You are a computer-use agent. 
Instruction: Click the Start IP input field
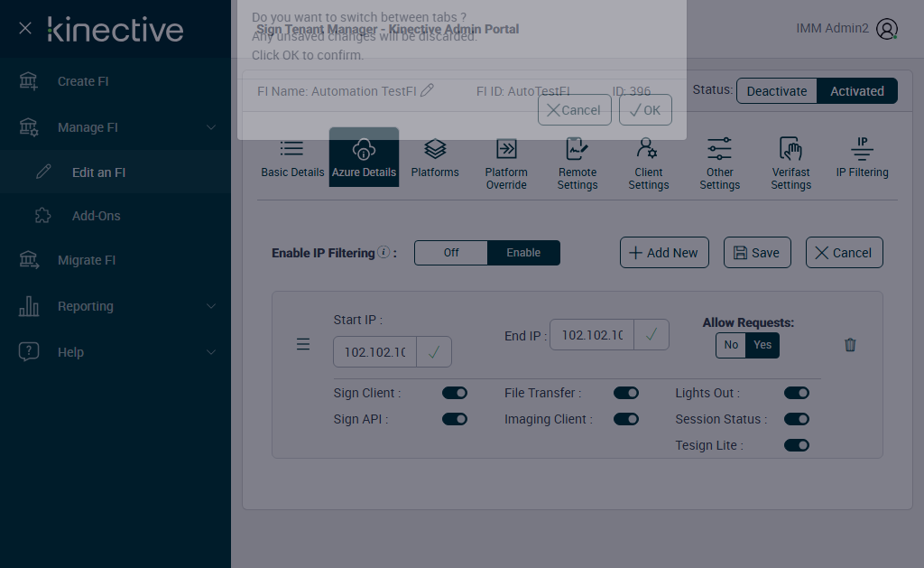pyautogui.click(x=374, y=352)
